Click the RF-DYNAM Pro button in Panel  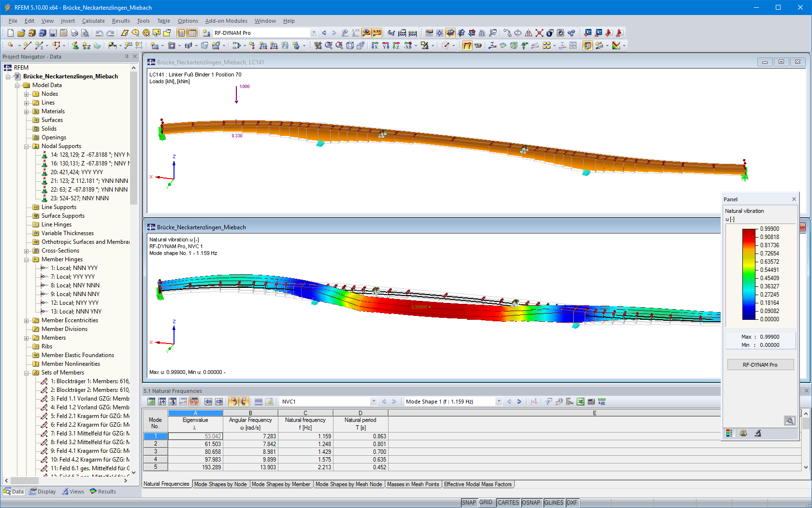click(x=760, y=365)
